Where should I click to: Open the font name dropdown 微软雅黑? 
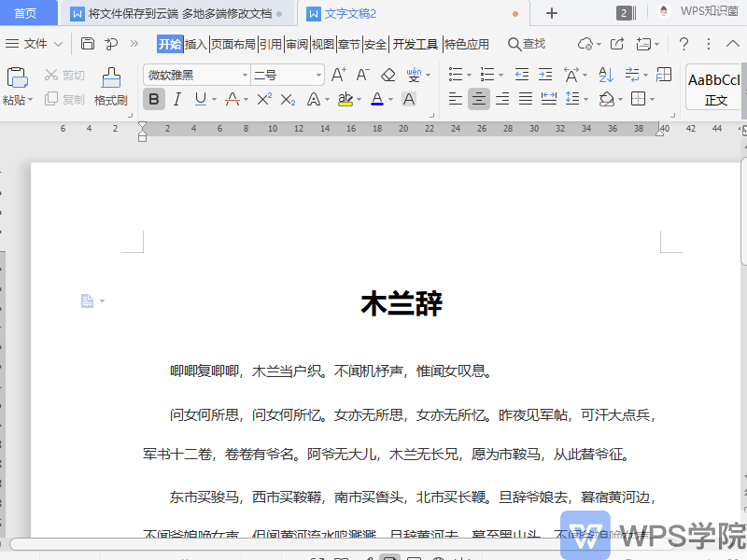coord(196,75)
